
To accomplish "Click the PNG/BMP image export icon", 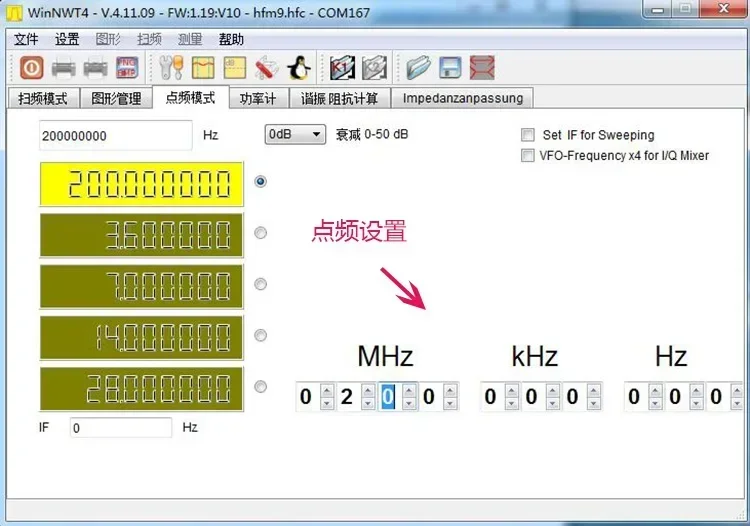I will 127,67.
